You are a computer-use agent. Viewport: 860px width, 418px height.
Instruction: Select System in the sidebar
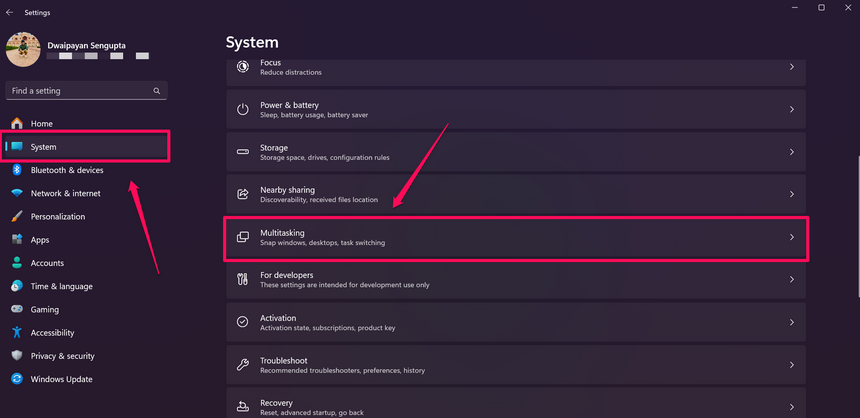pos(44,147)
